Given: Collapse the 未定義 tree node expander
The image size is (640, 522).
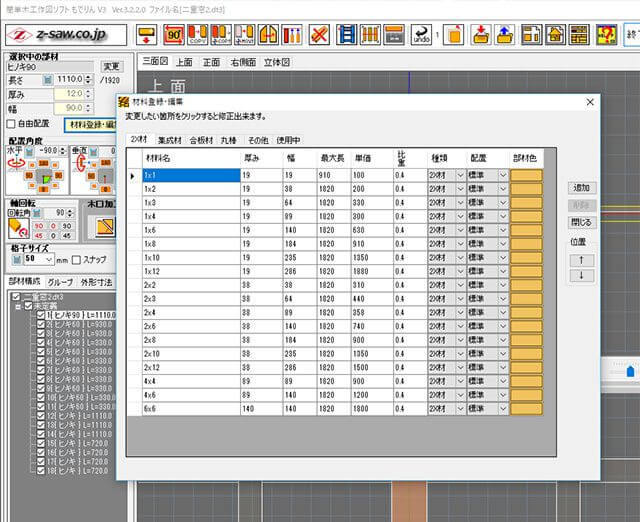Looking at the screenshot, I should pyautogui.click(x=18, y=306).
